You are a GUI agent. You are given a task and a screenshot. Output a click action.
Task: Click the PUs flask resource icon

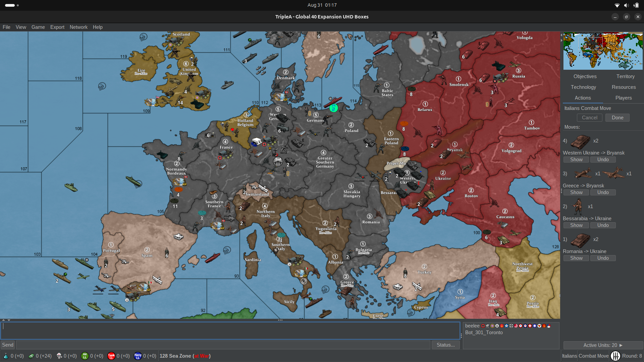pyautogui.click(x=6, y=356)
